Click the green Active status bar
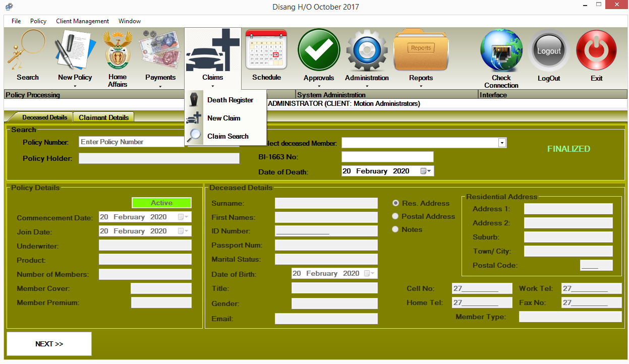This screenshot has width=629, height=364. coord(161,203)
